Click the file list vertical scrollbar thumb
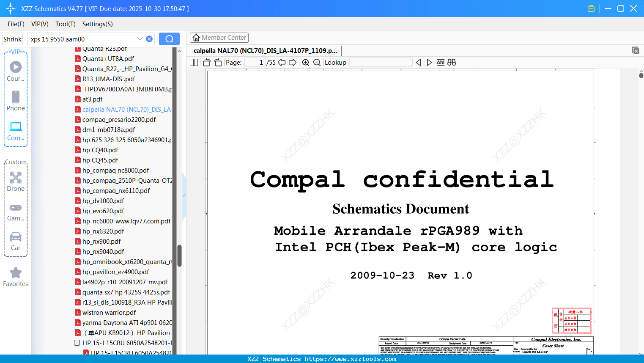 (179, 256)
